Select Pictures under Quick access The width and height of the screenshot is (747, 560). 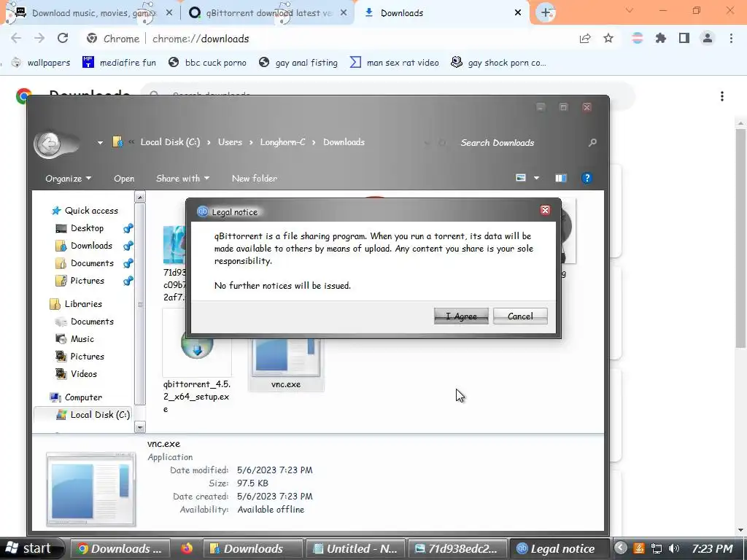[80, 281]
